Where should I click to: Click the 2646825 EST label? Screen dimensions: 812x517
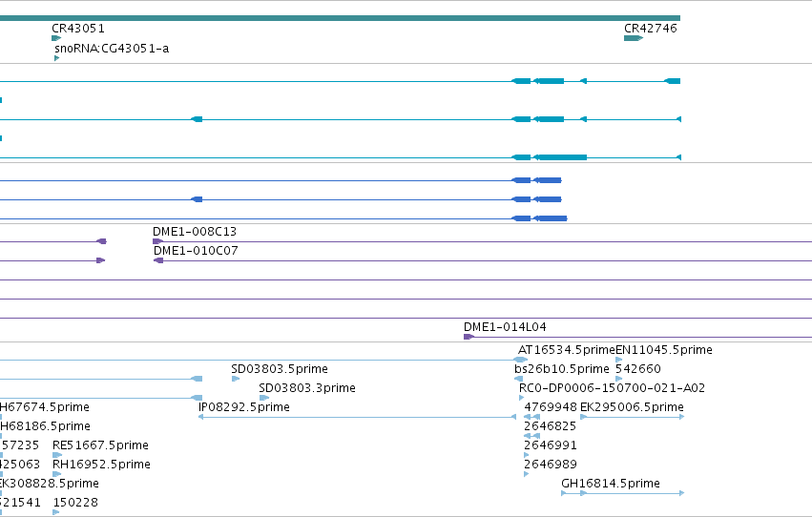[x=550, y=426]
